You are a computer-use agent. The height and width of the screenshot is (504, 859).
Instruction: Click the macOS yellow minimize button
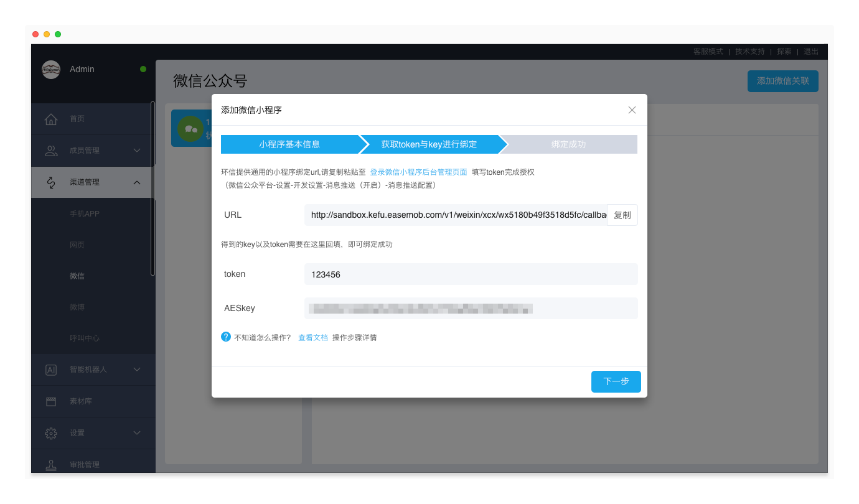[x=47, y=34]
